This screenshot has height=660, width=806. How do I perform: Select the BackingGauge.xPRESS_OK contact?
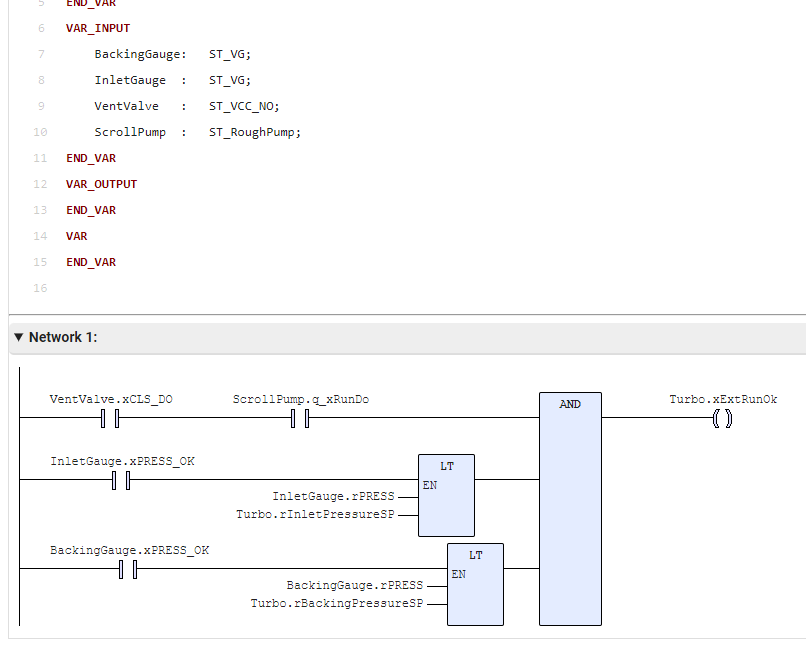[x=128, y=570]
